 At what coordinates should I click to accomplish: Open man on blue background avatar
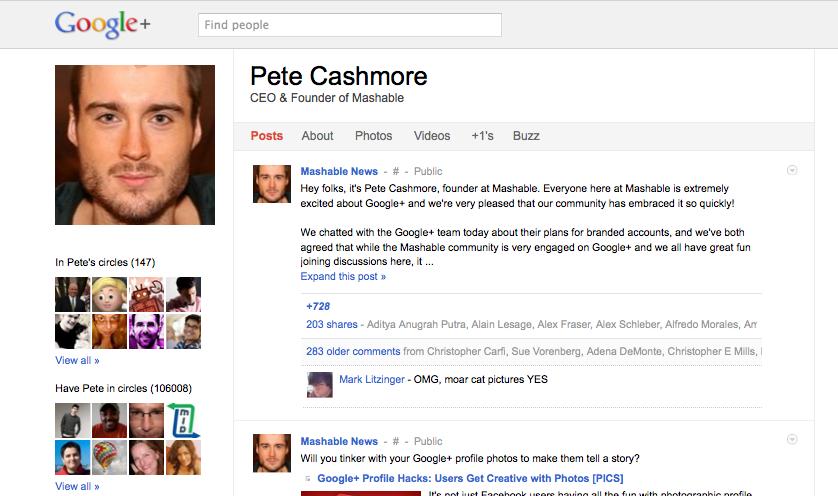pyautogui.click(x=73, y=458)
